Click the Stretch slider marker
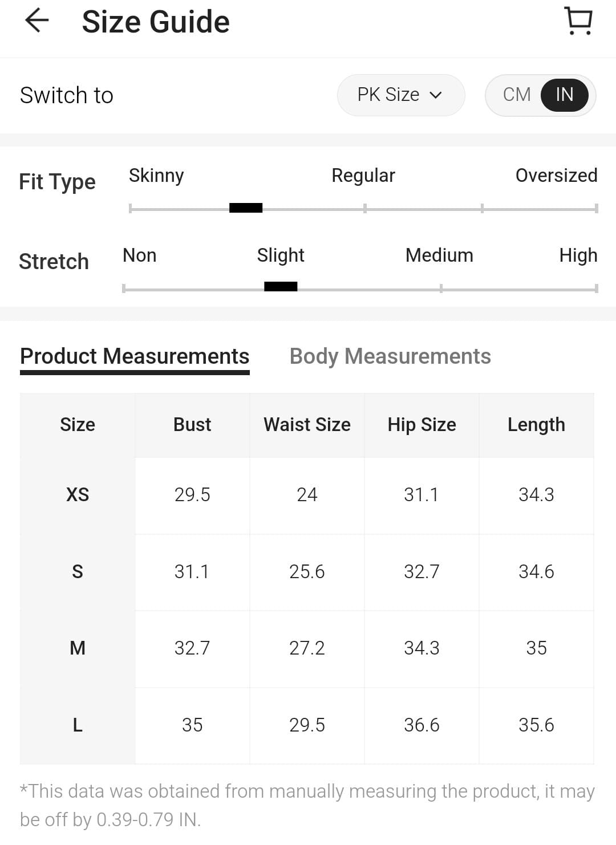This screenshot has height=845, width=616. coord(281,287)
